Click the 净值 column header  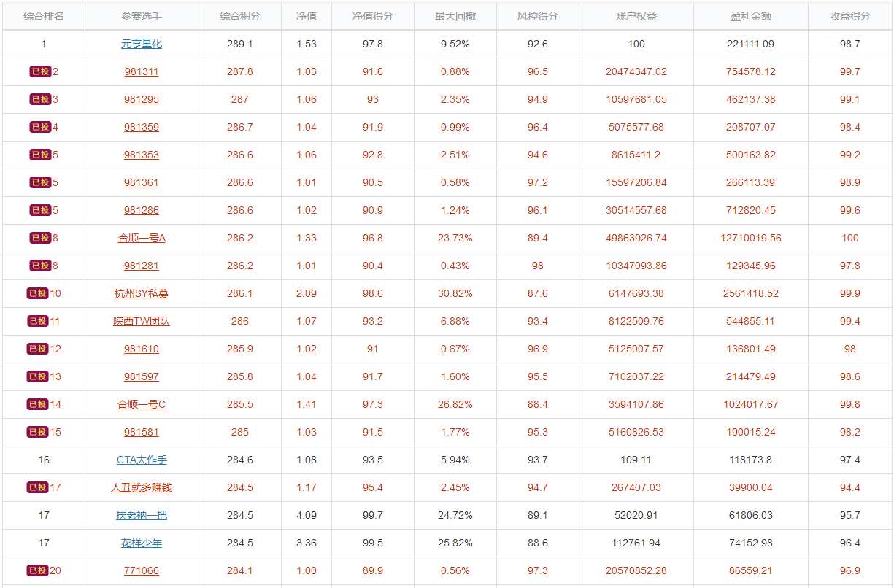tap(307, 16)
